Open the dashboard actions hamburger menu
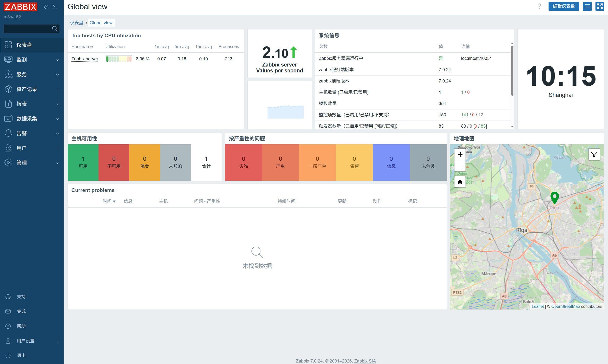Screen dimensions: 608x364 pyautogui.click(x=587, y=6)
